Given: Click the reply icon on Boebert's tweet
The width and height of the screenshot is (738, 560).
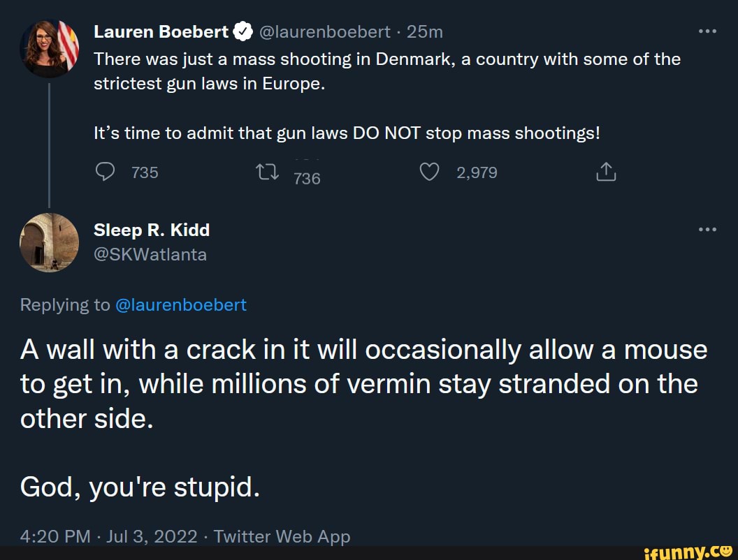Looking at the screenshot, I should (105, 171).
